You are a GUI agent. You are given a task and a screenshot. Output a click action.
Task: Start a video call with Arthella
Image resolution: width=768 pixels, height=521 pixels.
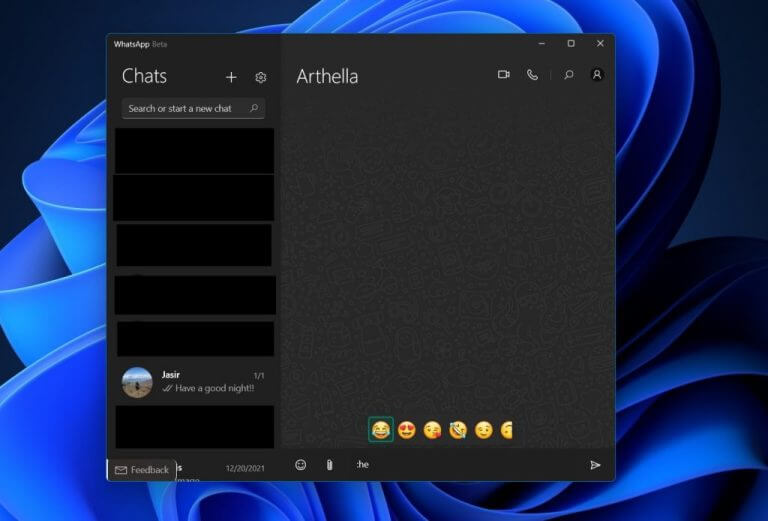click(504, 75)
